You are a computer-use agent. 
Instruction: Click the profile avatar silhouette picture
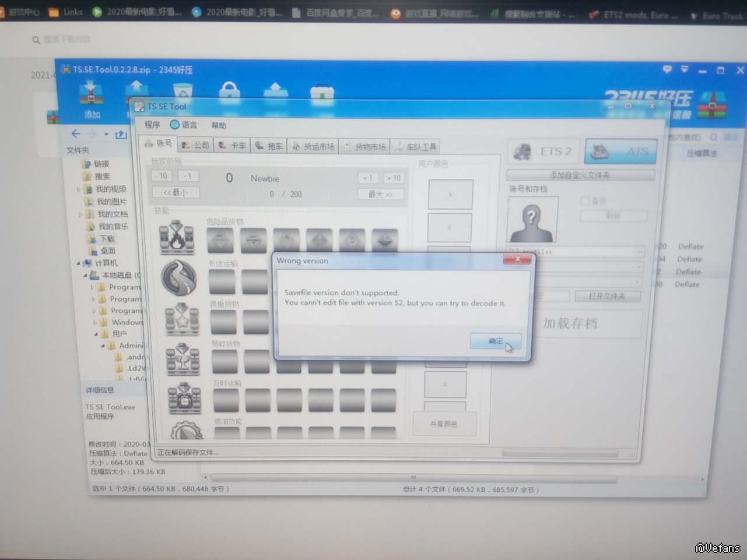pyautogui.click(x=532, y=219)
